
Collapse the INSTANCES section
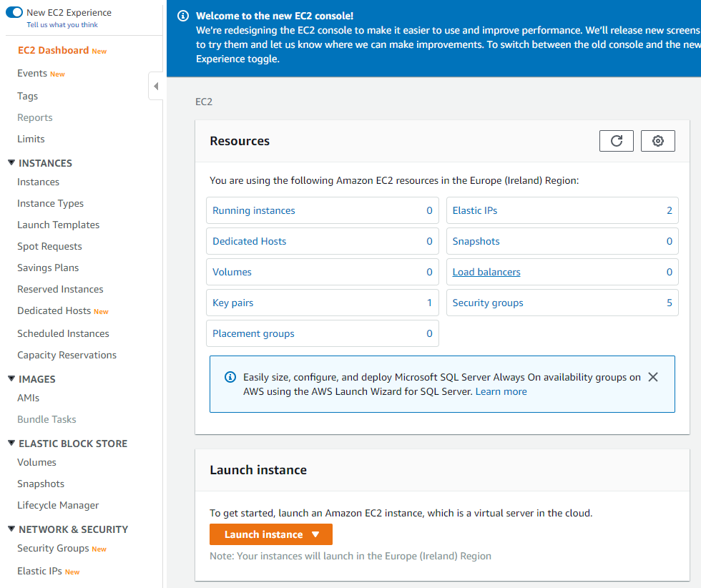point(11,163)
